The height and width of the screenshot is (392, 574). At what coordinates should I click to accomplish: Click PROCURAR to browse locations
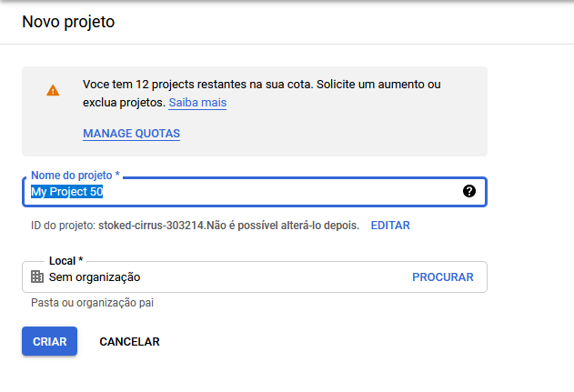point(443,277)
